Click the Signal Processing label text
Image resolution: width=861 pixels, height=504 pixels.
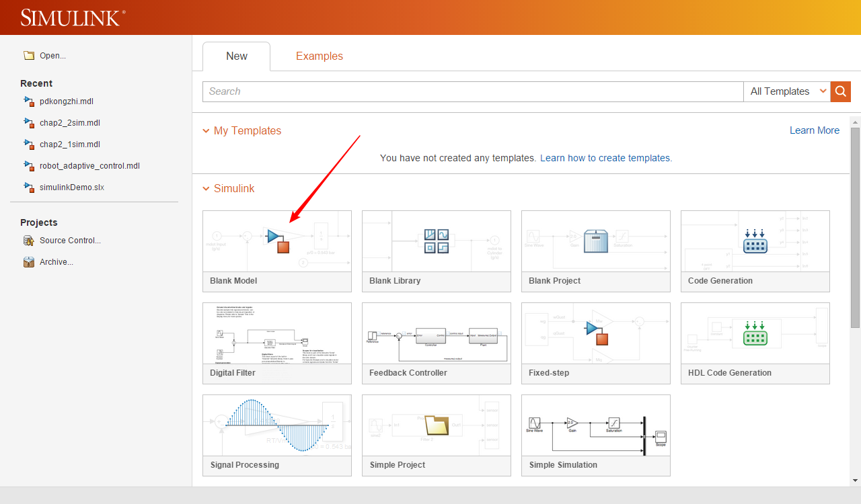click(245, 465)
